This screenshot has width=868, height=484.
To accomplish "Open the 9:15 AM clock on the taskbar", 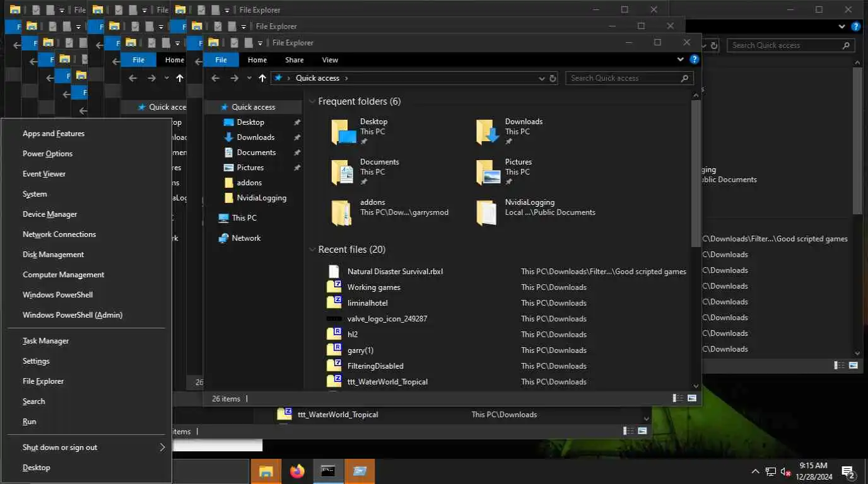I will 812,471.
